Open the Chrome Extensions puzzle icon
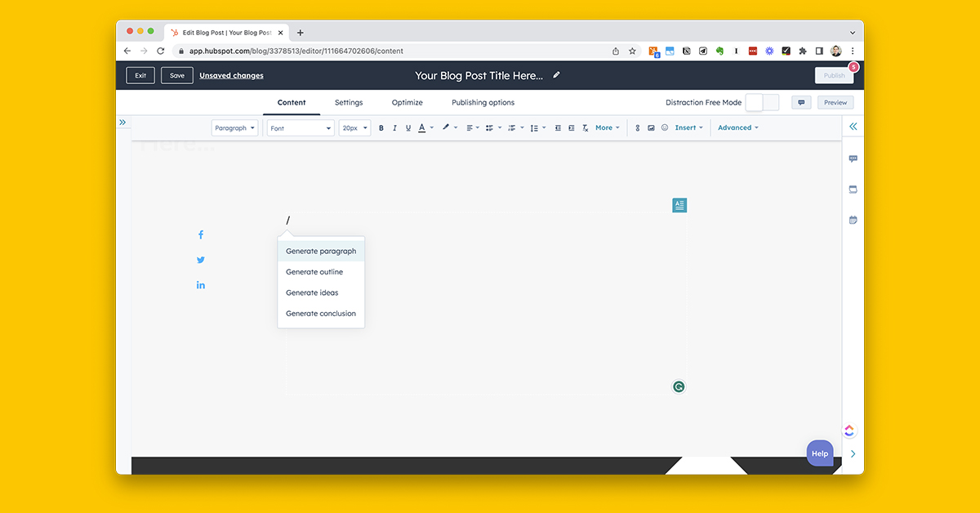Image resolution: width=980 pixels, height=513 pixels. pyautogui.click(x=803, y=51)
